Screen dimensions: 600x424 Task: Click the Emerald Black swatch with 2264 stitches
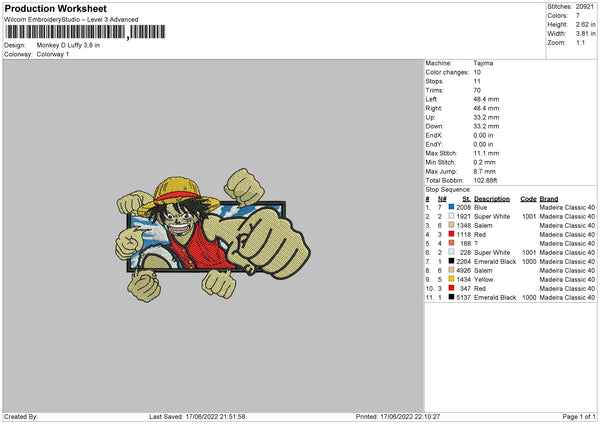coord(451,261)
